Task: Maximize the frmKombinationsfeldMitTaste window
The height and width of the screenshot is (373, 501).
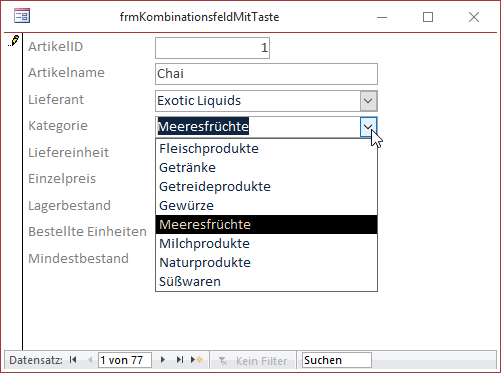Action: 428,17
